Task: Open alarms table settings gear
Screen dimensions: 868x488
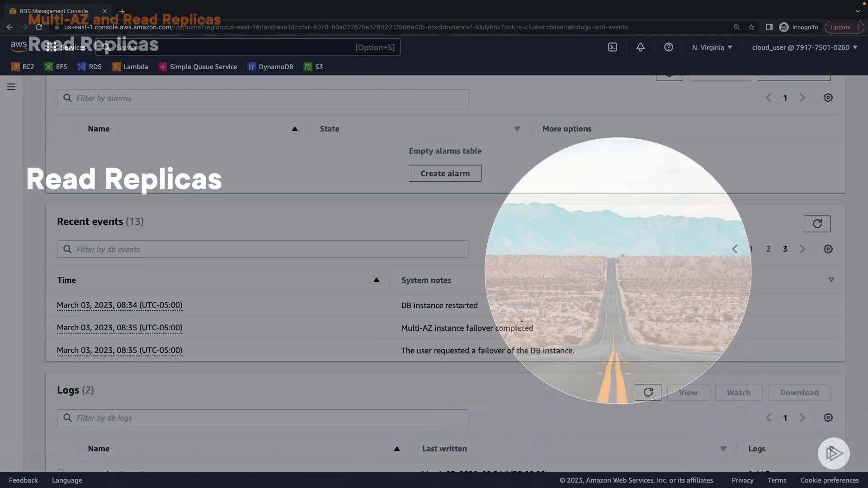Action: 828,98
